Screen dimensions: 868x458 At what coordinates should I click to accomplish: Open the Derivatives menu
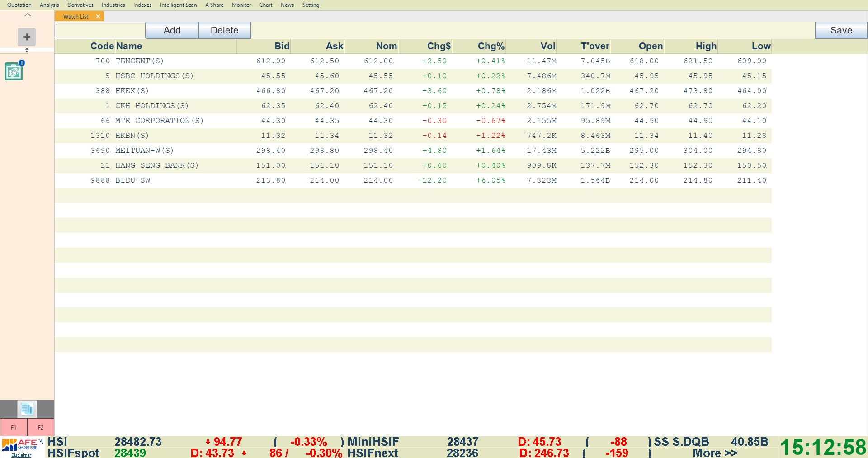click(x=80, y=5)
